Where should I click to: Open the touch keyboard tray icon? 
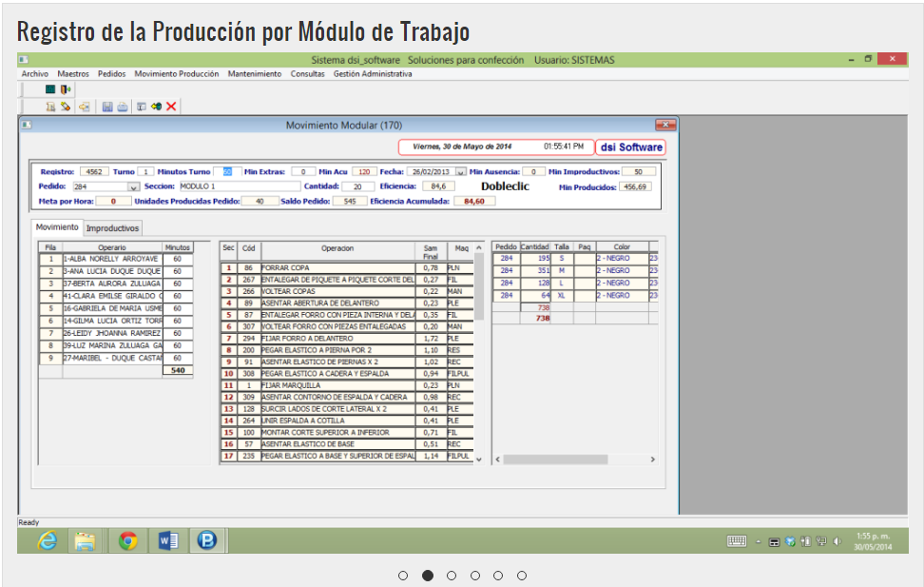(x=737, y=541)
